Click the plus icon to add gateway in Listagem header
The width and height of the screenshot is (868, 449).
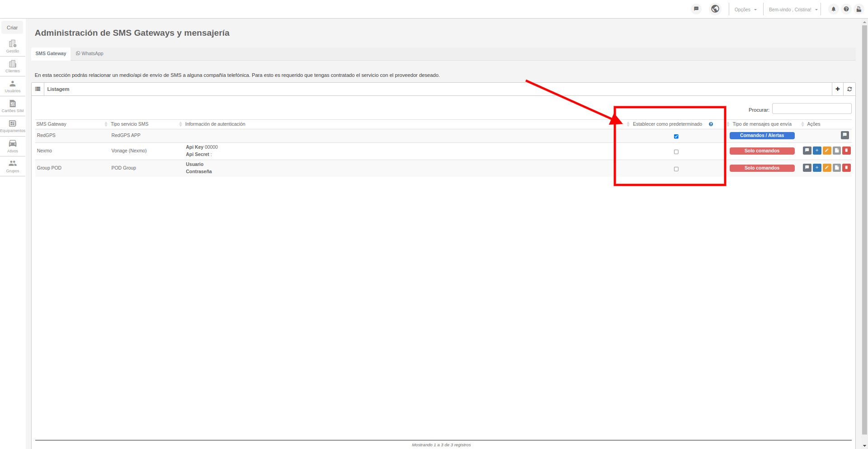838,89
